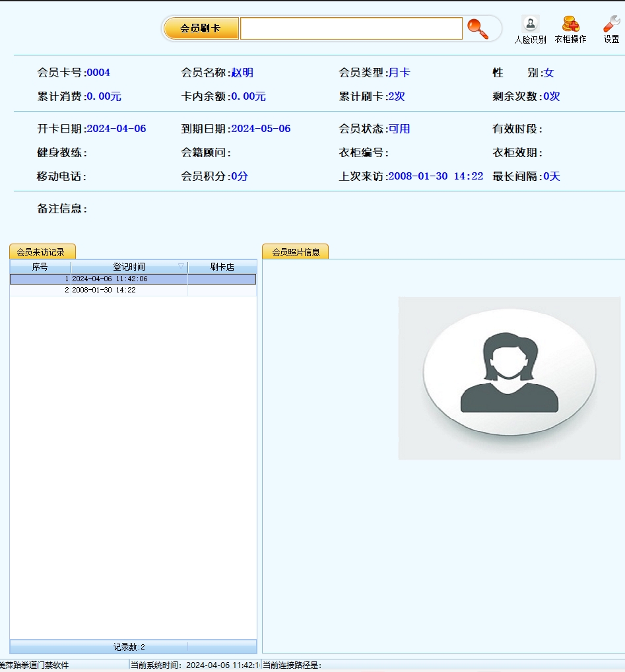The height and width of the screenshot is (672, 625).
Task: Click the 到期日期 value 2024-05-06
Action: pos(261,129)
